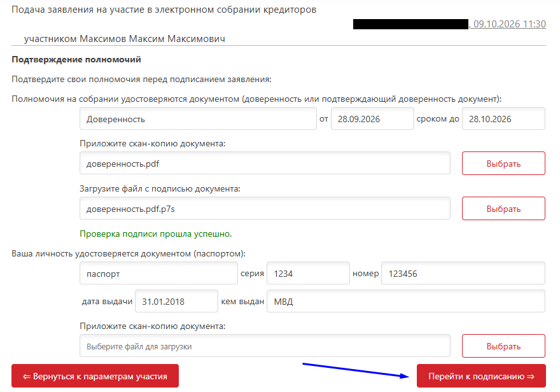Click the participant name 'Максимов Максим Максимович'
Screen dimensions: 560x392
point(152,39)
